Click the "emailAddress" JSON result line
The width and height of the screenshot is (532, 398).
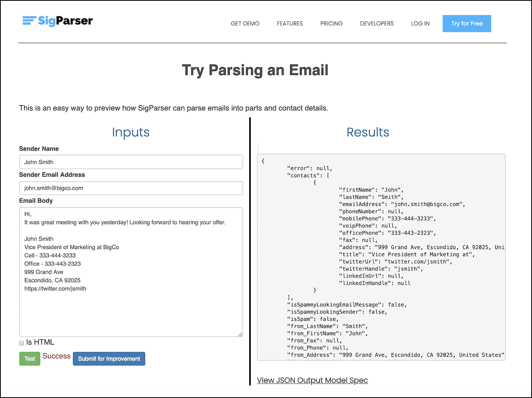coord(402,204)
